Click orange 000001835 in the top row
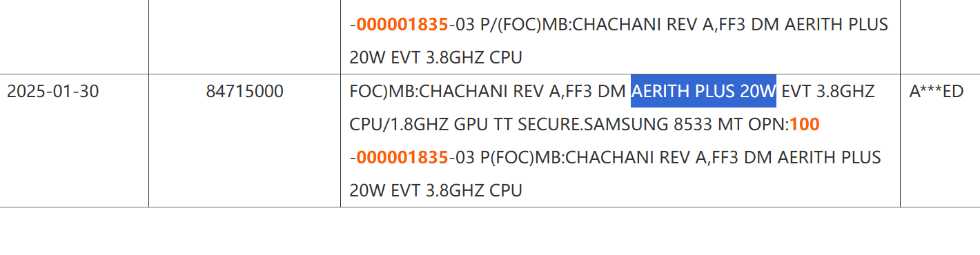Screen dimensions: 980x255 tap(402, 24)
